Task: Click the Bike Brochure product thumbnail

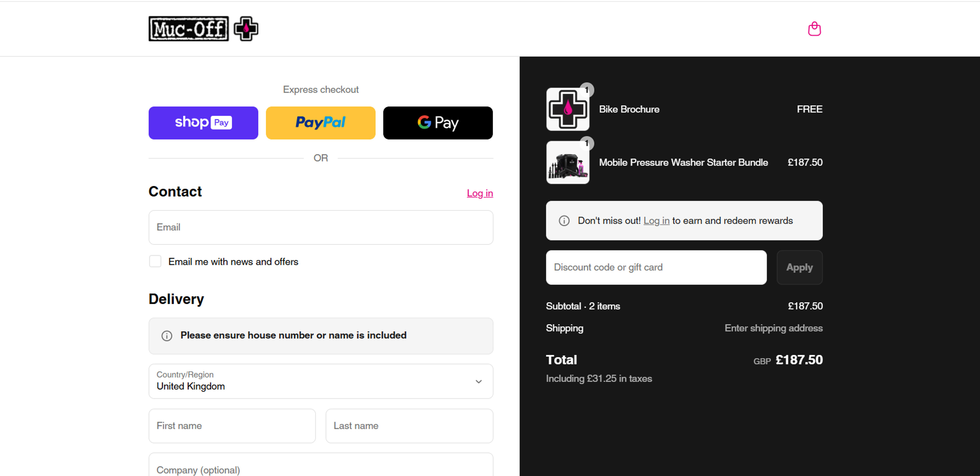Action: (x=568, y=109)
